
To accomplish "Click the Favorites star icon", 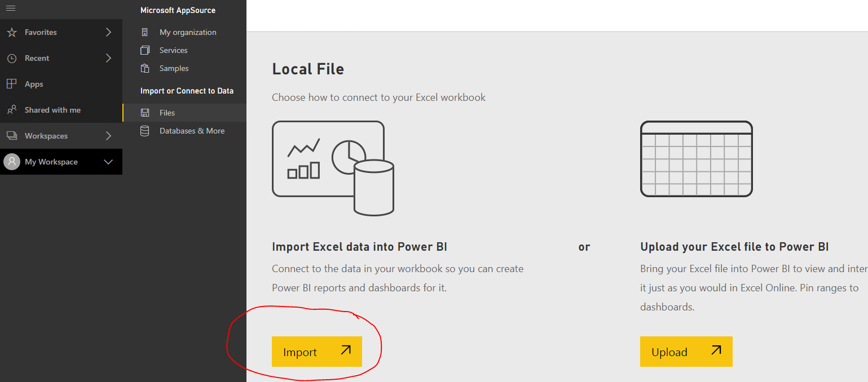I will click(x=11, y=33).
